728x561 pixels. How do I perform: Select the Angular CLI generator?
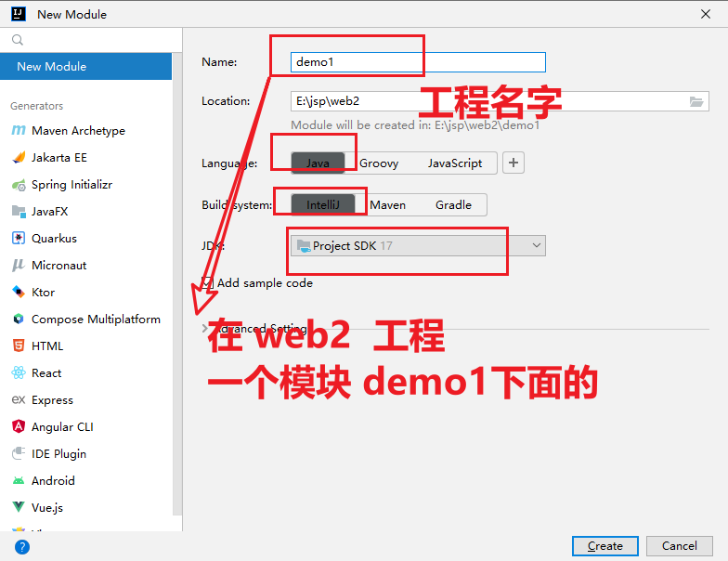tap(85, 427)
